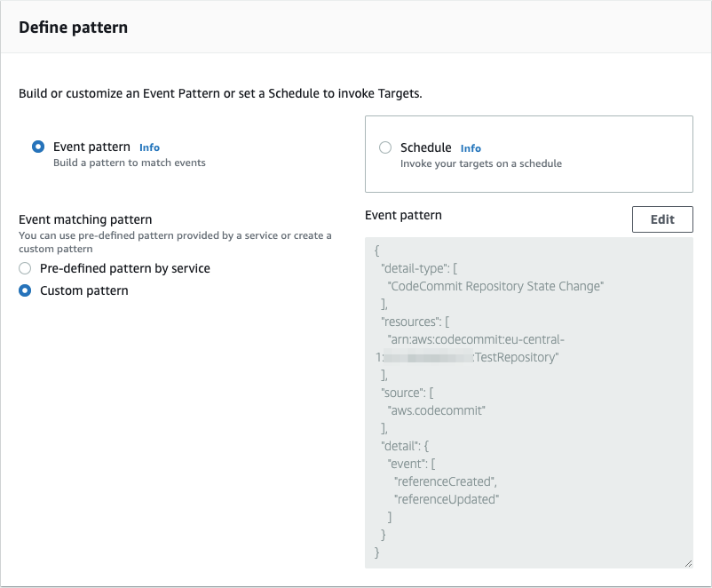Click "Build a pattern to match events" description
Viewport: 712px width, 588px height.
pos(130,163)
